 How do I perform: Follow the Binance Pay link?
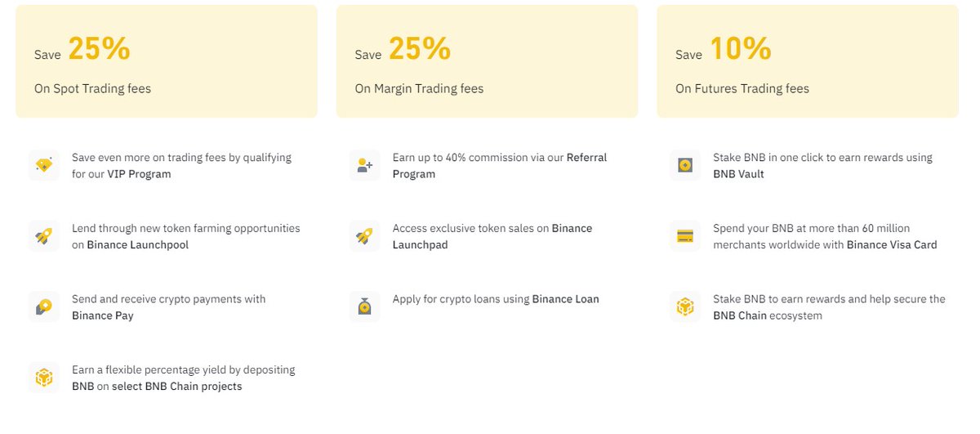coord(103,315)
